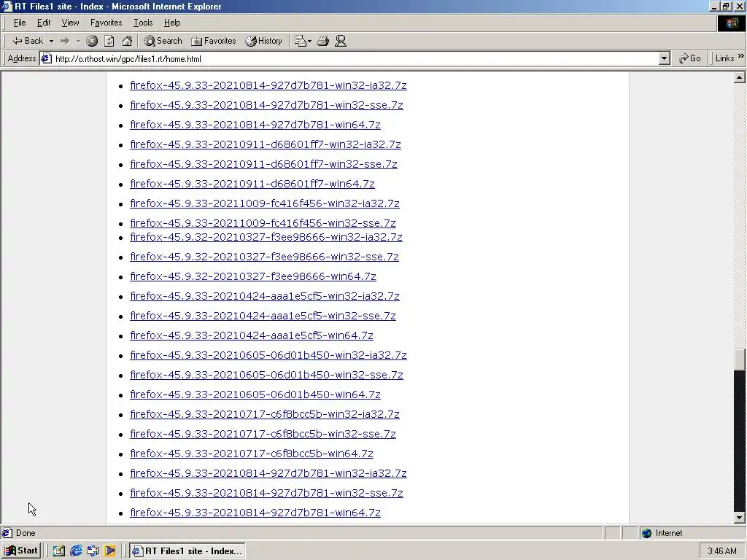The image size is (747, 560).
Task: Open firefox-45.9.32-20210327-f3ee98666-win32-sse.7z link
Action: (264, 257)
